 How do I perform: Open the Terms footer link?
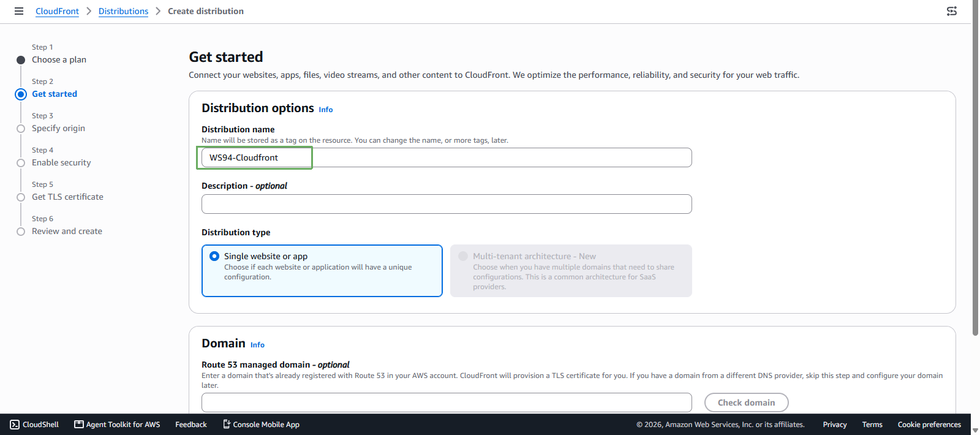point(872,425)
